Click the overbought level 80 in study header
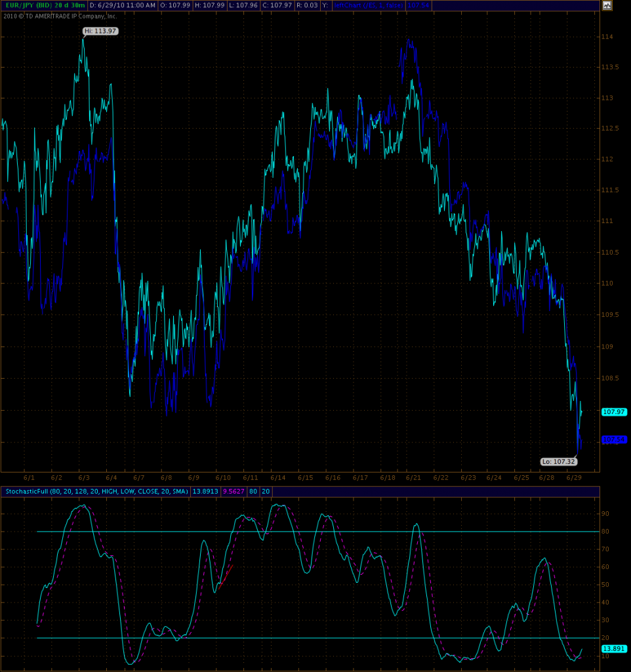The height and width of the screenshot is (672, 631). coord(253,491)
